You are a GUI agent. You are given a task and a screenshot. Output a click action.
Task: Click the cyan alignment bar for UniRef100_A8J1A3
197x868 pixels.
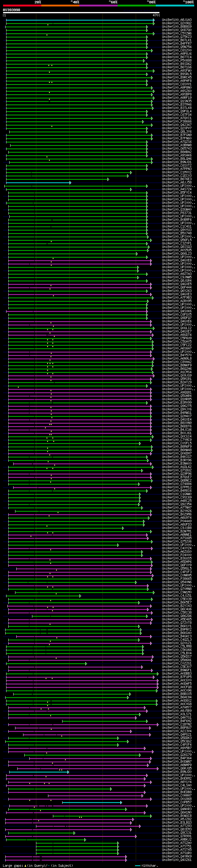point(80,20)
